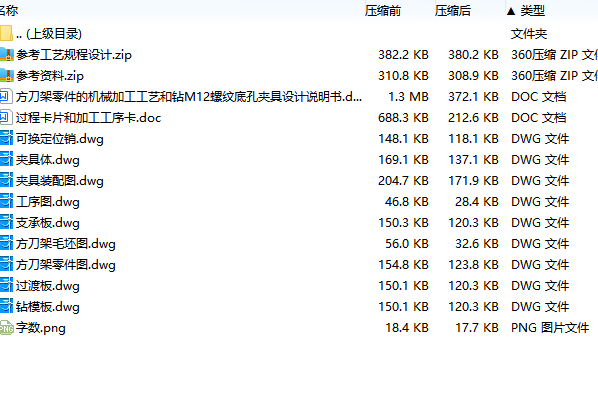Click the 56.0 KB original size value
The image size is (598, 393).
[407, 244]
